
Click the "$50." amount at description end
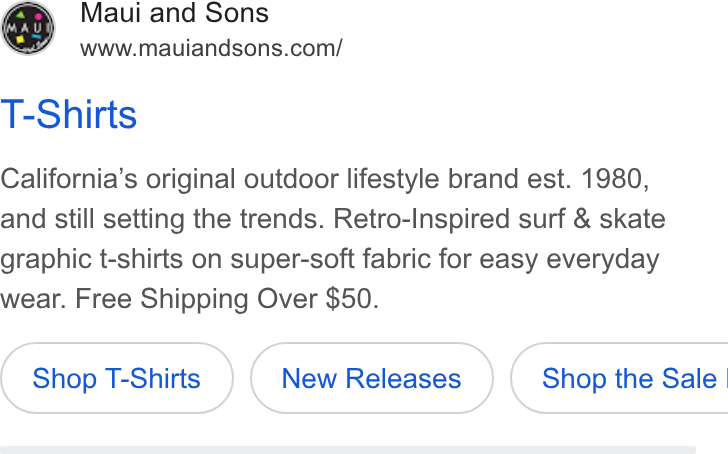pyautogui.click(x=352, y=298)
